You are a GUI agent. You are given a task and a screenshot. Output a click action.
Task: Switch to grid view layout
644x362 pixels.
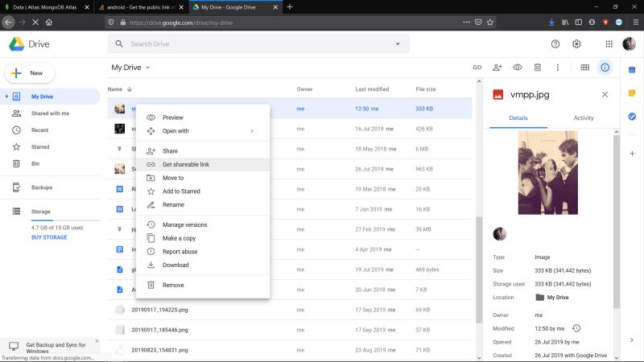585,68
